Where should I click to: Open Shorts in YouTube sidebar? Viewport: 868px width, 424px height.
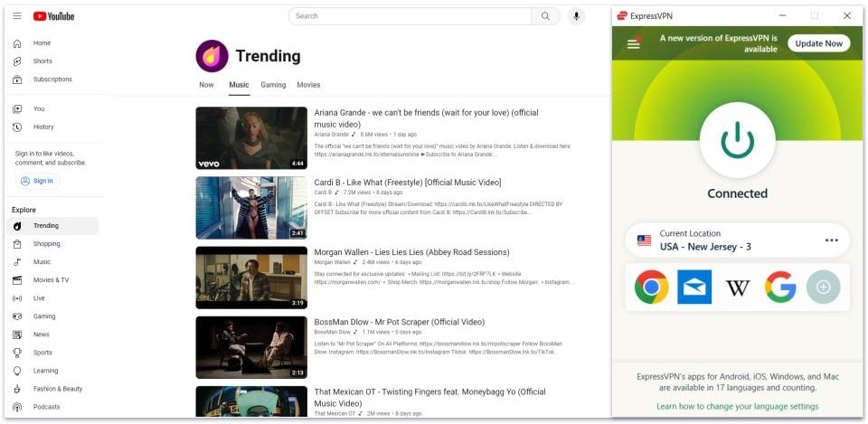[x=52, y=61]
